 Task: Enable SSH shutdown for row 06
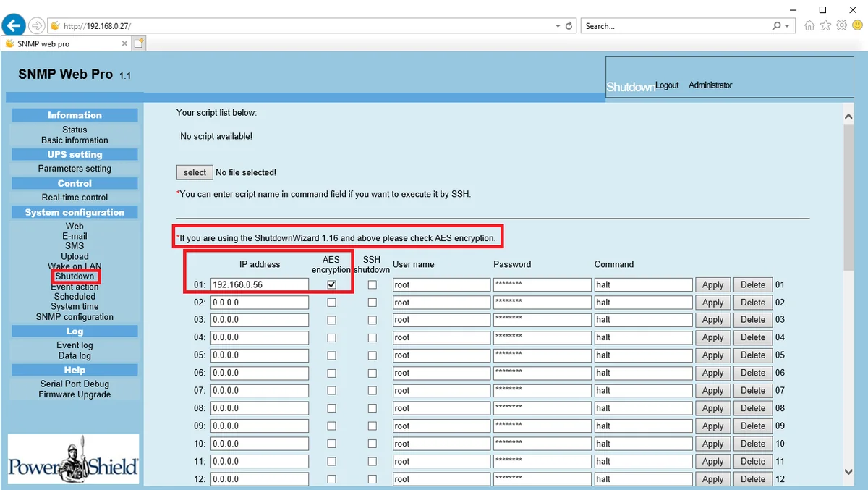[x=372, y=373]
